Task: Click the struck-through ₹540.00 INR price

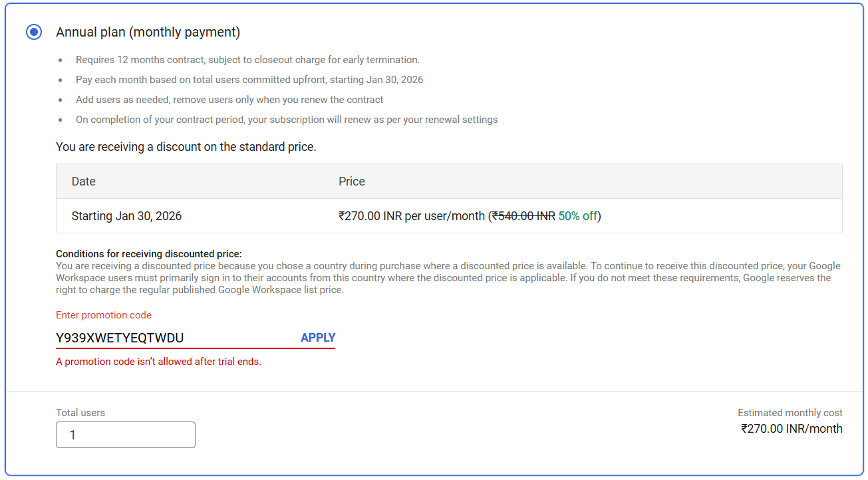Action: click(x=523, y=216)
